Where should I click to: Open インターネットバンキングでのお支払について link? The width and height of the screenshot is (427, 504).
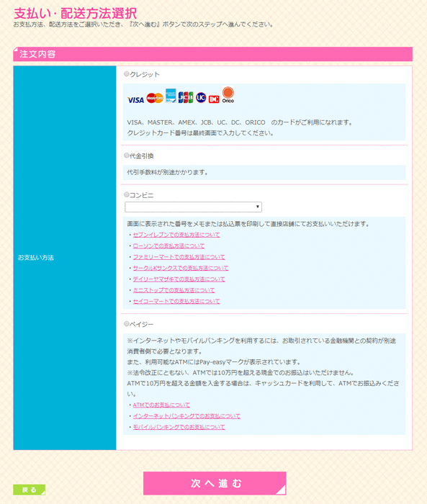[x=186, y=416]
